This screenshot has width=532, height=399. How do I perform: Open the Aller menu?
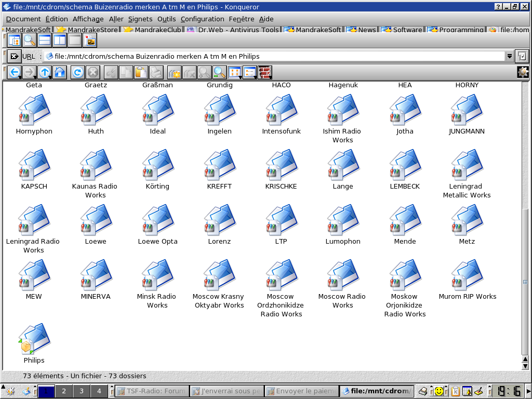(116, 19)
